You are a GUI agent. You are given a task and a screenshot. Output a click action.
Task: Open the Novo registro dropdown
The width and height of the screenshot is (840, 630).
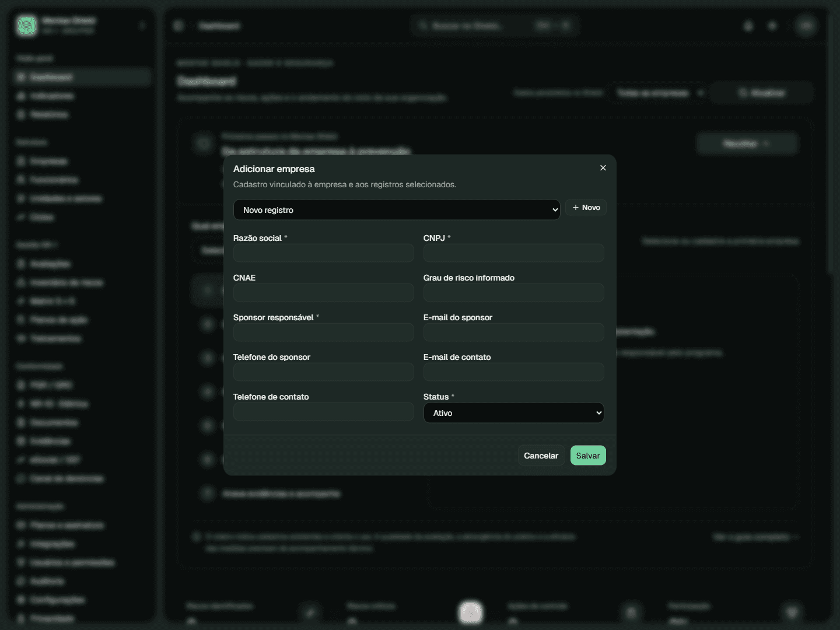coord(397,210)
